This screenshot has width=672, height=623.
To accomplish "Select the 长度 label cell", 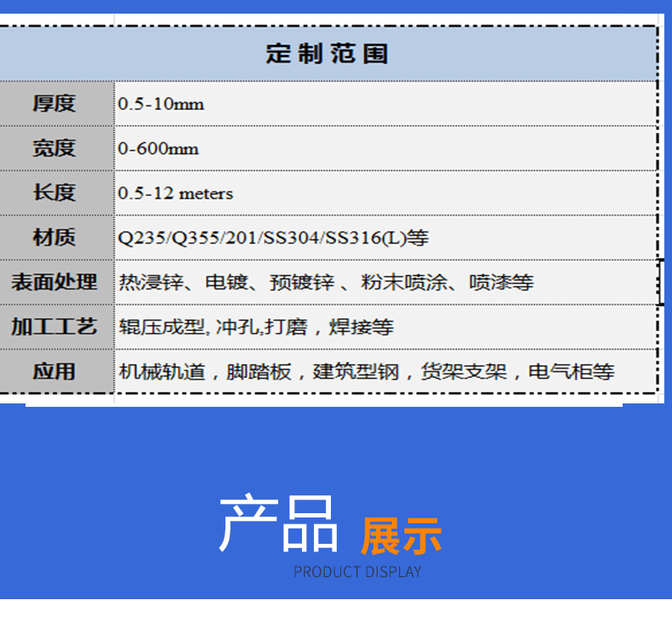I will tap(57, 193).
